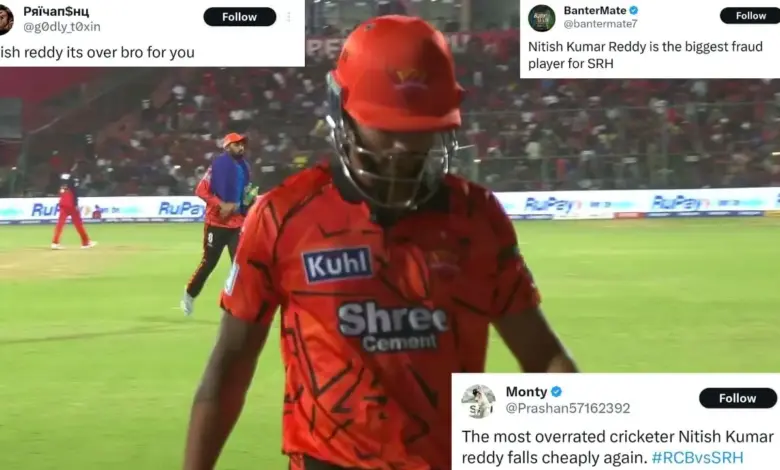Click BanterMate's blue verified badge
Viewport: 780px width, 470px height.
(x=634, y=10)
